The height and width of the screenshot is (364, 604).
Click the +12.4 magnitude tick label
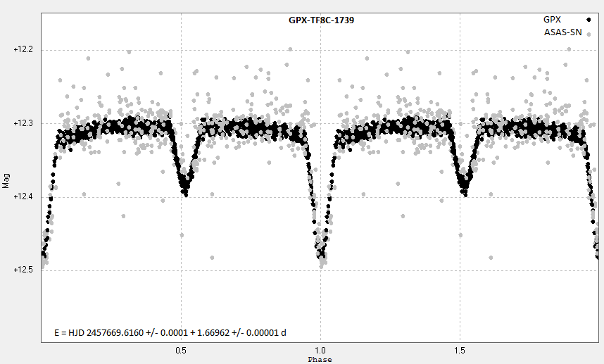pos(23,197)
